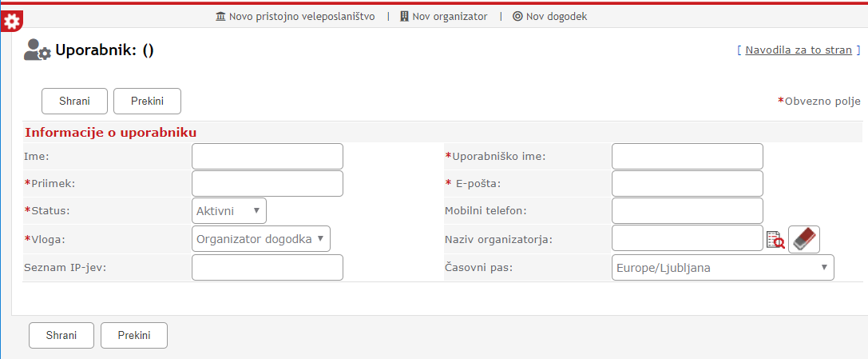Click the red gear settings icon

(x=12, y=22)
